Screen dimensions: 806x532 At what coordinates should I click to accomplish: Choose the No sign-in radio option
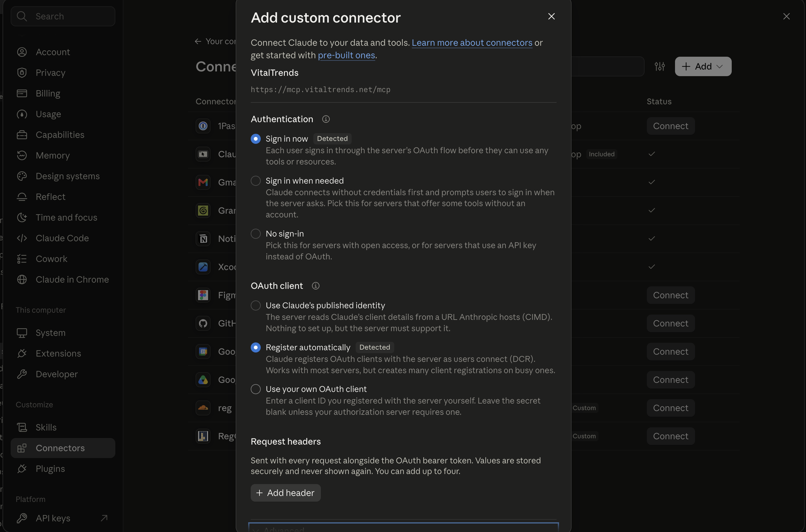(255, 234)
